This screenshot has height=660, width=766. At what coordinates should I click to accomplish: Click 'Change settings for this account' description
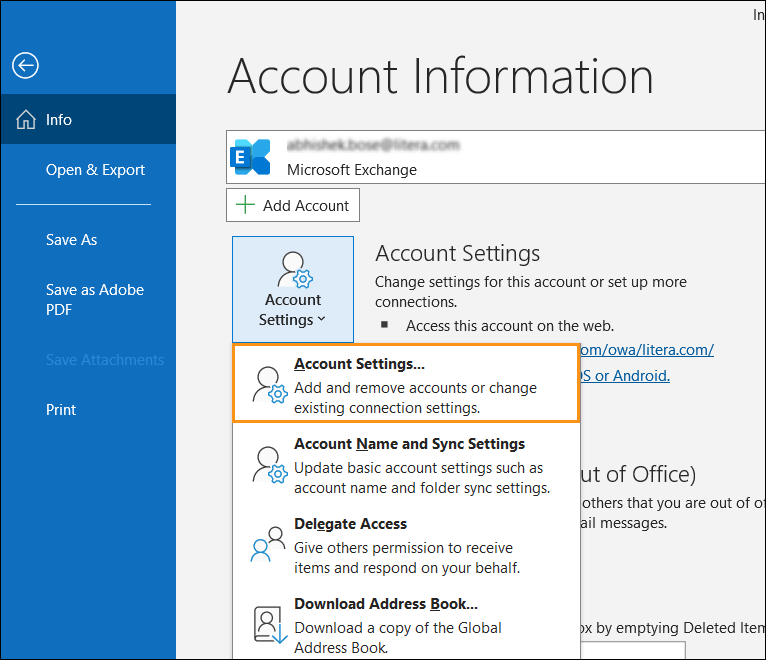point(531,292)
